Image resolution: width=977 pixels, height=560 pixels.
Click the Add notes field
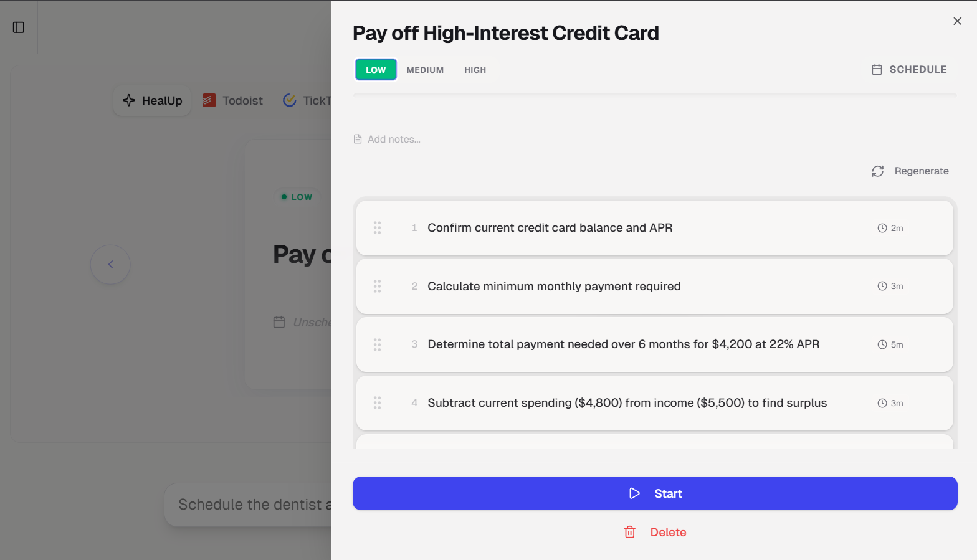point(394,139)
